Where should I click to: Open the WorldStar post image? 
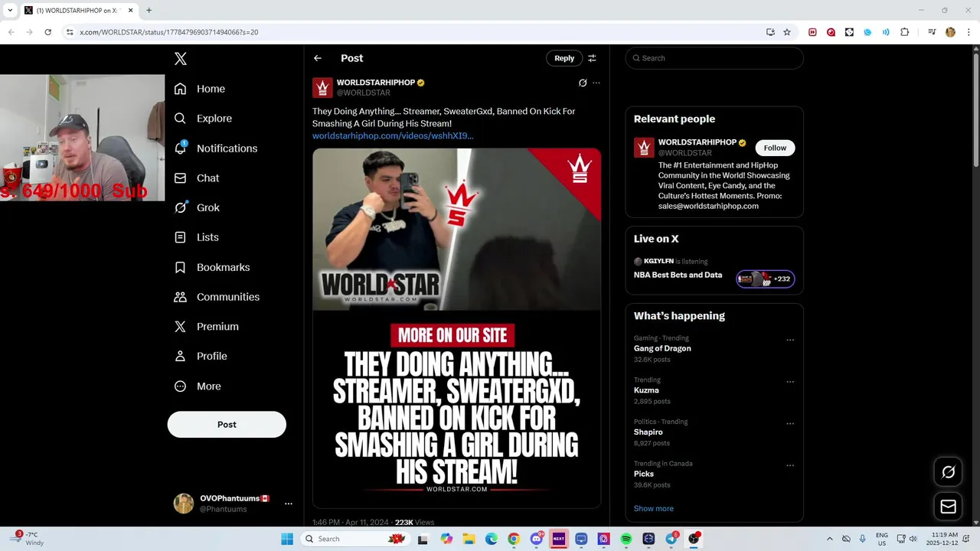(x=456, y=328)
